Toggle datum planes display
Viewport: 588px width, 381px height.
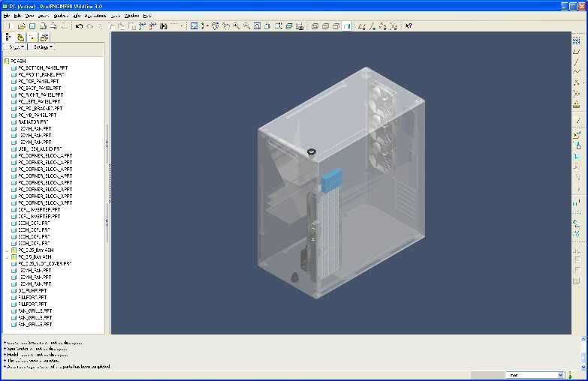361,26
